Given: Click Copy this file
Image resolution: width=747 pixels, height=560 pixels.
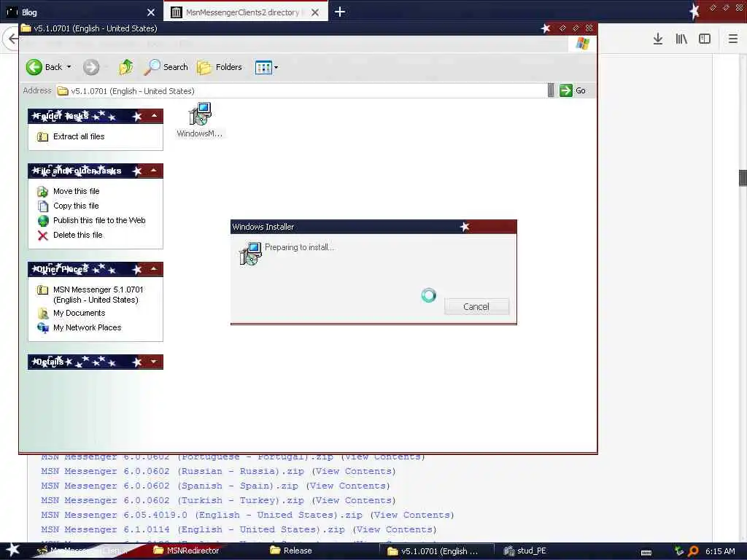Looking at the screenshot, I should click(x=76, y=206).
